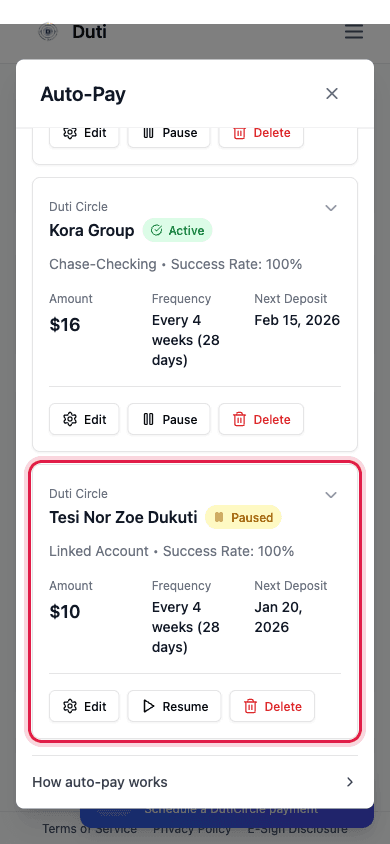The image size is (390, 844).
Task: Resume the Tesi Nor Zoe Dukuti auto-pay
Action: tap(174, 706)
